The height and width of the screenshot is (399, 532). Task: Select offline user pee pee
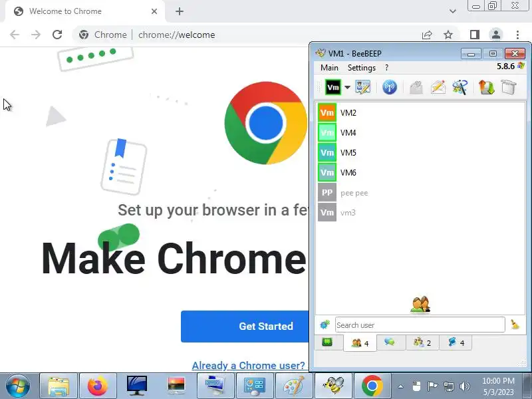pyautogui.click(x=421, y=193)
